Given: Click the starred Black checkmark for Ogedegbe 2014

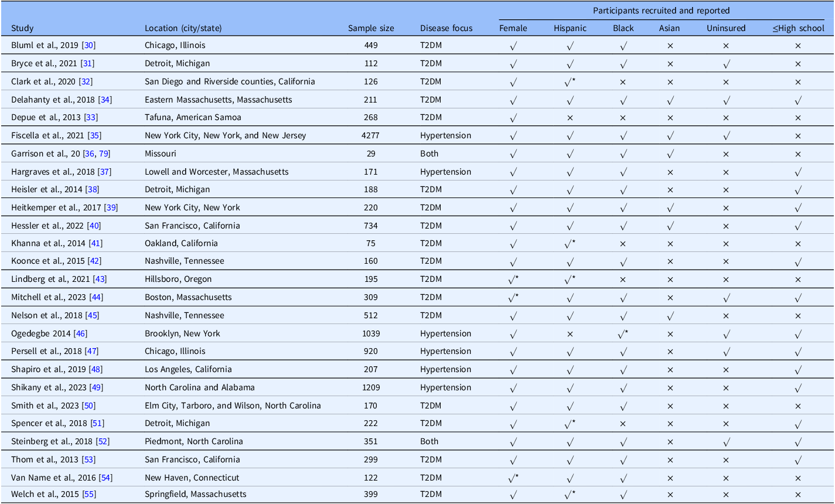Looking at the screenshot, I should click(623, 333).
